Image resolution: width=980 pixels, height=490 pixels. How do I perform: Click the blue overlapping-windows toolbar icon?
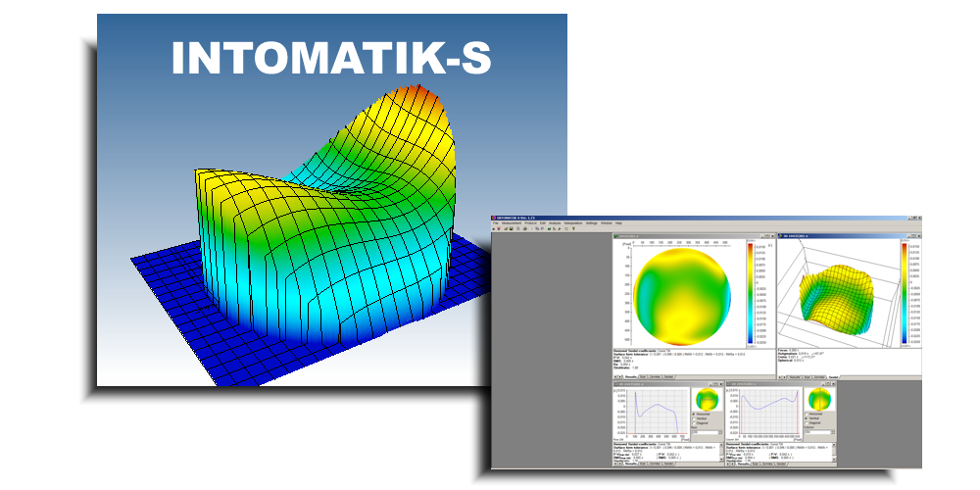point(537,228)
